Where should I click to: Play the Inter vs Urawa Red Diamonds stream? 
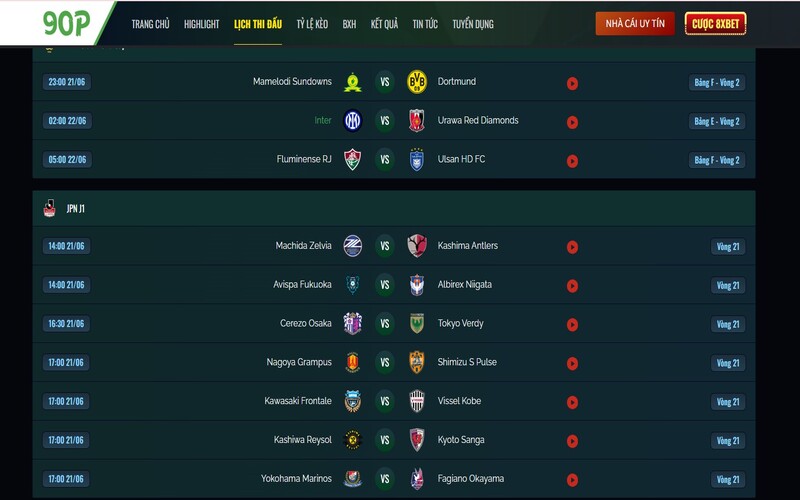572,122
